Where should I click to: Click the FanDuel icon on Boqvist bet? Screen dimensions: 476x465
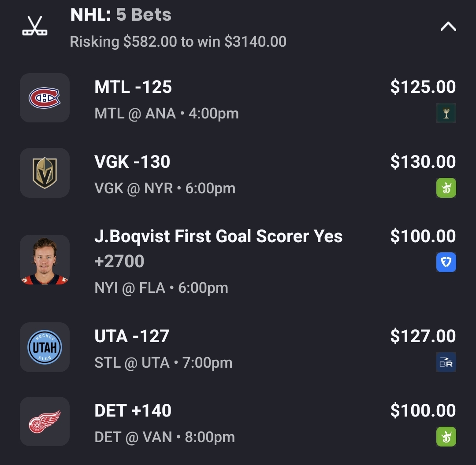[x=446, y=262]
